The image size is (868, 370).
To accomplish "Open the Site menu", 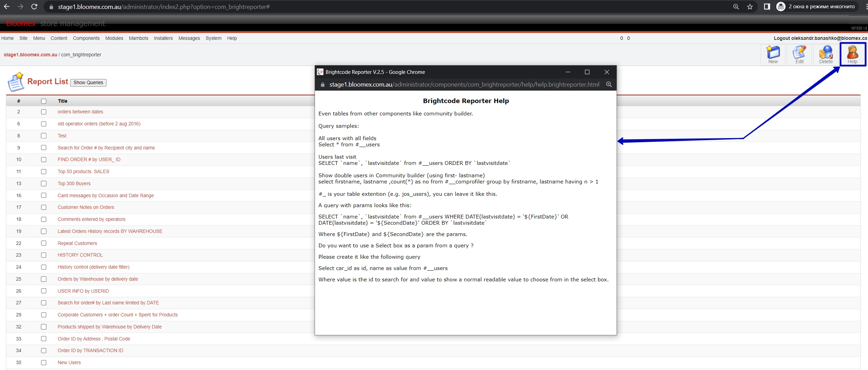I will coord(23,38).
